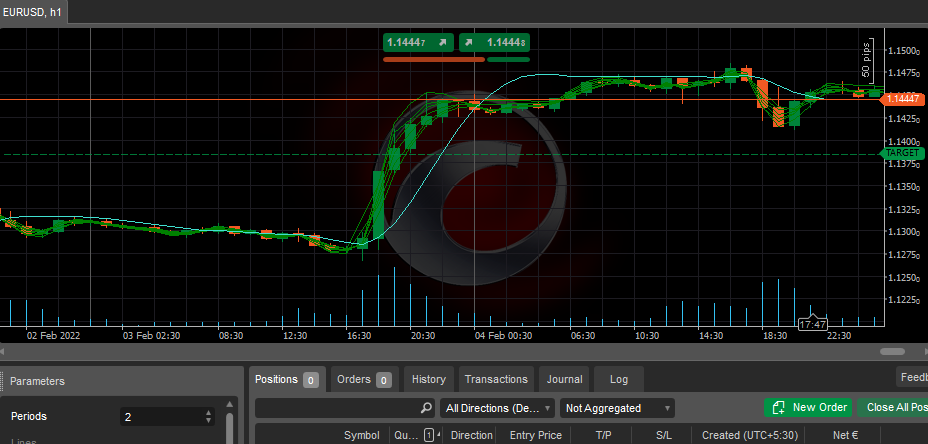Click the magnifier search icon
This screenshot has width=928, height=444.
[426, 408]
